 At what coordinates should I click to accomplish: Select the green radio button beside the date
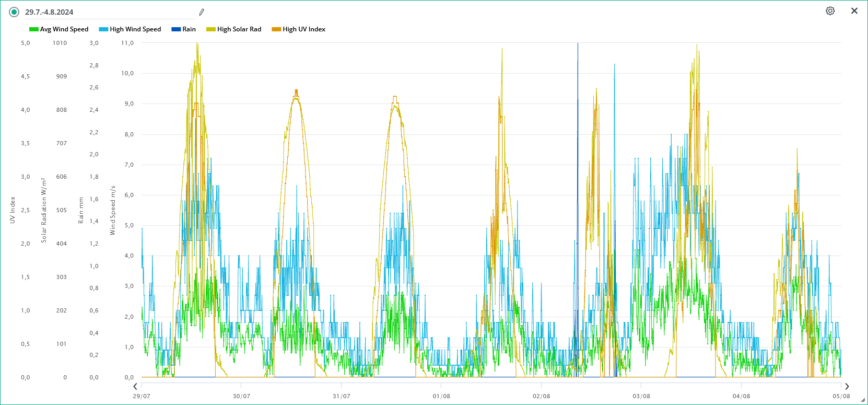14,12
